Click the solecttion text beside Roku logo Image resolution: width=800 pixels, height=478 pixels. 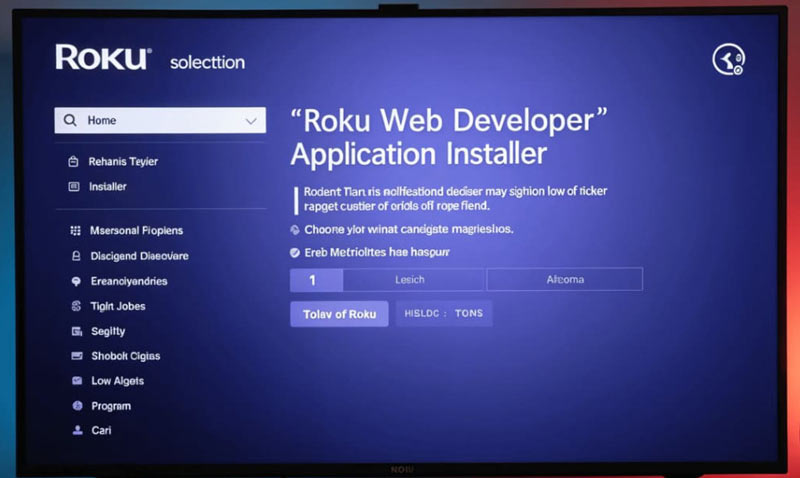[207, 62]
